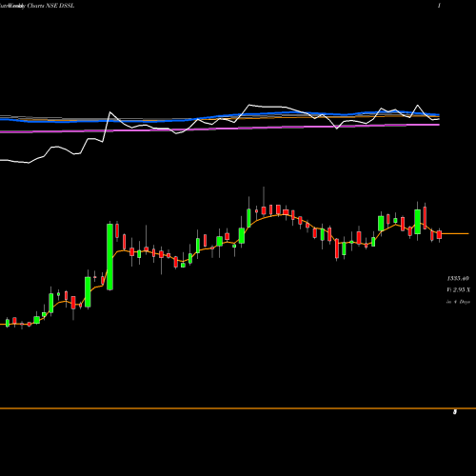Click the 'V: 2.95 X' volume text
The width and height of the screenshot is (476, 476).
(x=458, y=290)
